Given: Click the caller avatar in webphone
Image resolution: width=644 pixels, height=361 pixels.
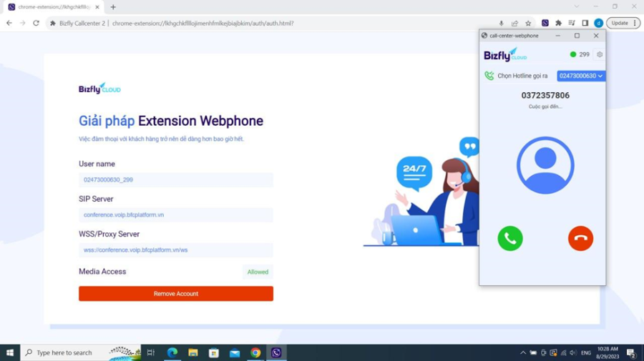Looking at the screenshot, I should point(545,165).
